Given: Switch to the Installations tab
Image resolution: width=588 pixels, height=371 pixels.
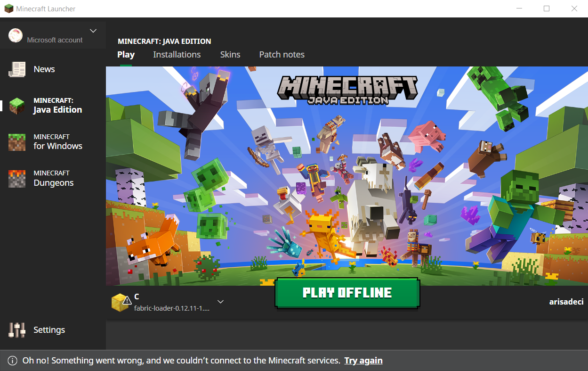Looking at the screenshot, I should pos(177,55).
